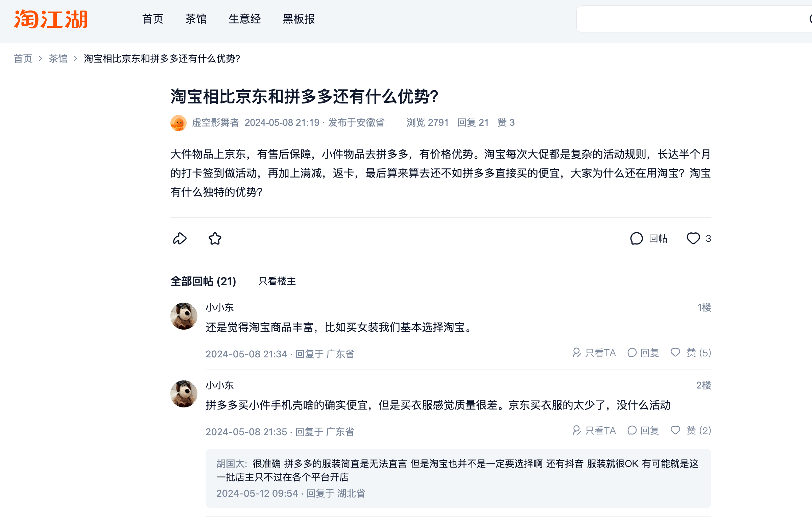Click the 茶馆 breadcrumb link
Screen dimensions: 812x518
[x=58, y=58]
